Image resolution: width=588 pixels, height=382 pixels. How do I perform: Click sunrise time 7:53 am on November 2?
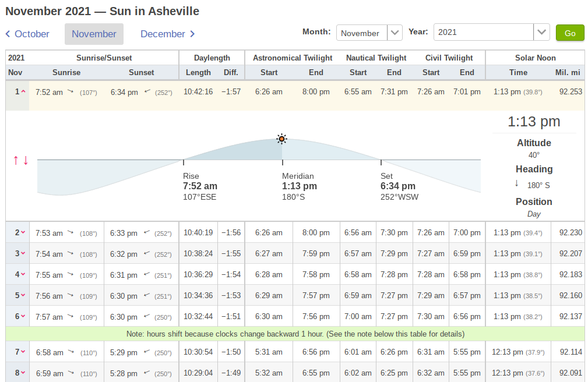(x=49, y=233)
